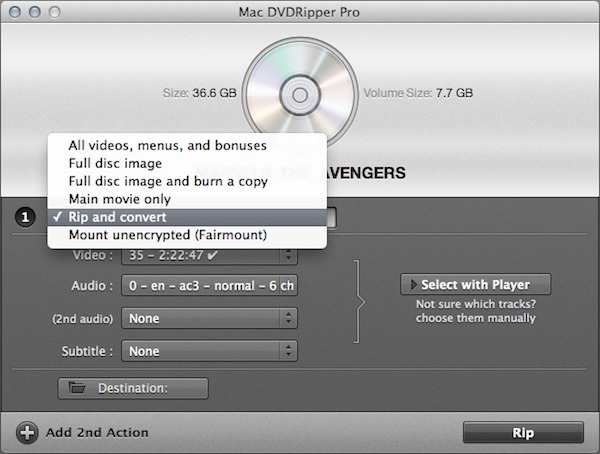Open the Audio track dropdown

click(x=209, y=286)
